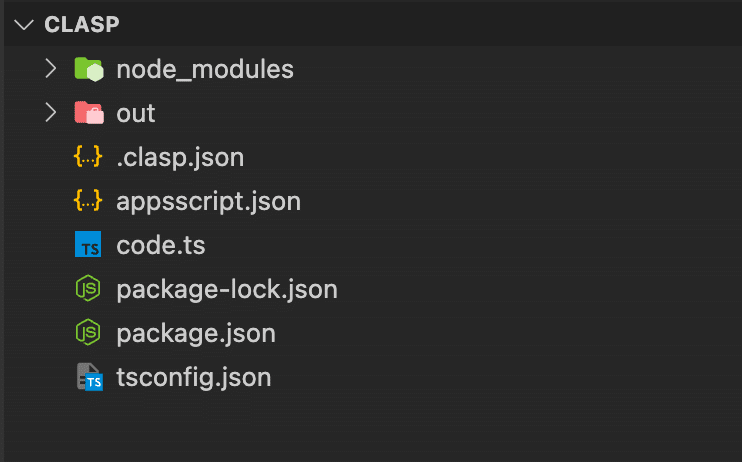
Task: Open the .clasp.json file
Action: [x=180, y=158]
